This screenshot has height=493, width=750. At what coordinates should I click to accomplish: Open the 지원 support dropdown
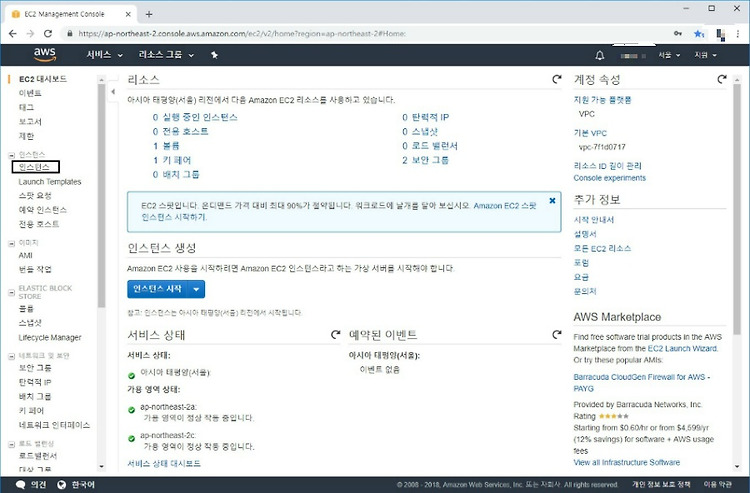coord(706,55)
